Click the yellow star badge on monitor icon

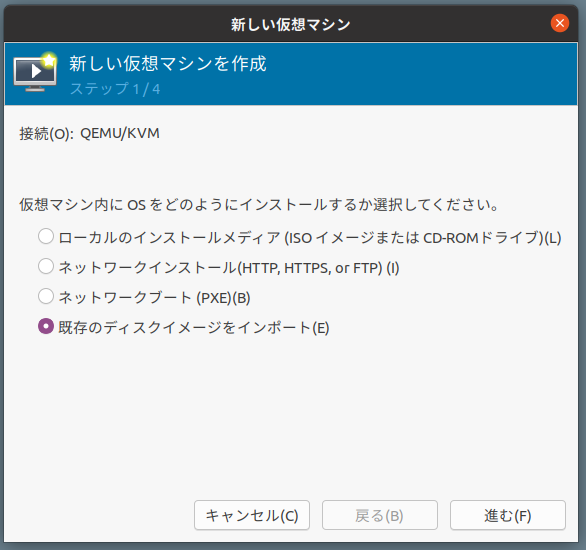click(49, 60)
